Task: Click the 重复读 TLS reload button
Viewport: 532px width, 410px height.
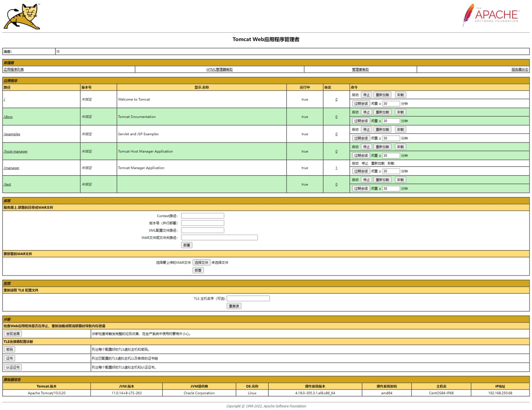Action: point(234,306)
